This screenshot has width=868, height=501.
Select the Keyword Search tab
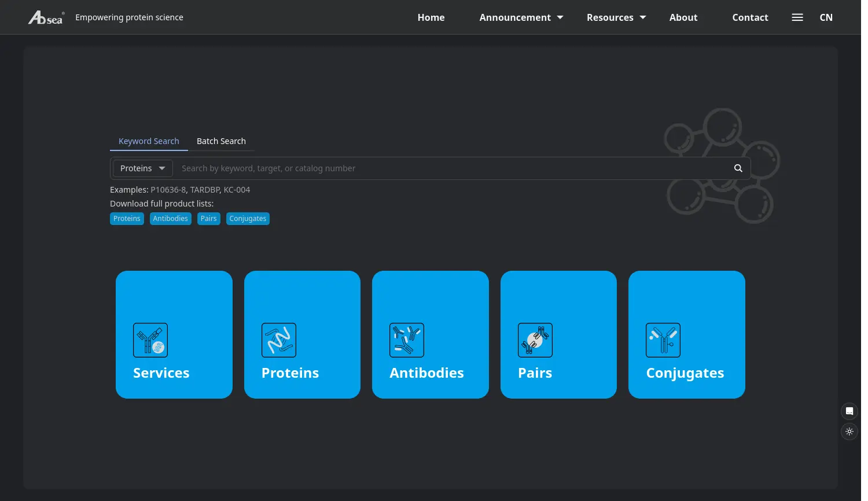[149, 141]
